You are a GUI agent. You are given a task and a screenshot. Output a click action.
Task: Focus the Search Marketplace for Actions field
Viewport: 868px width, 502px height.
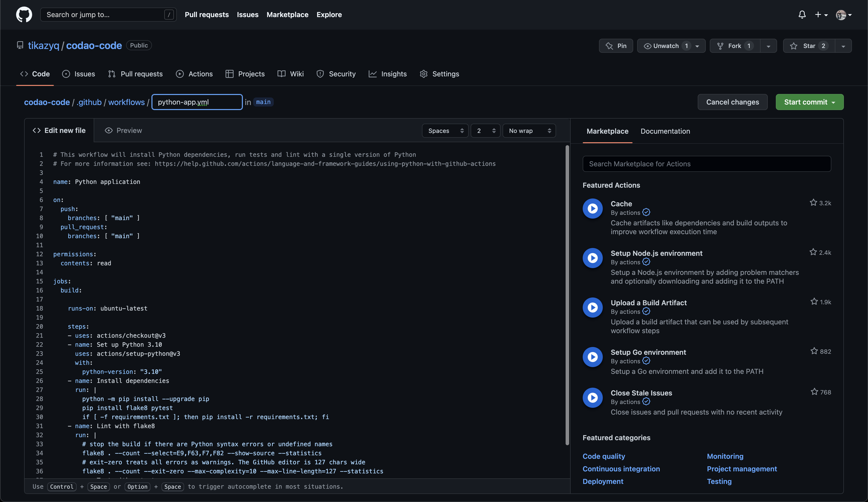[x=707, y=164]
